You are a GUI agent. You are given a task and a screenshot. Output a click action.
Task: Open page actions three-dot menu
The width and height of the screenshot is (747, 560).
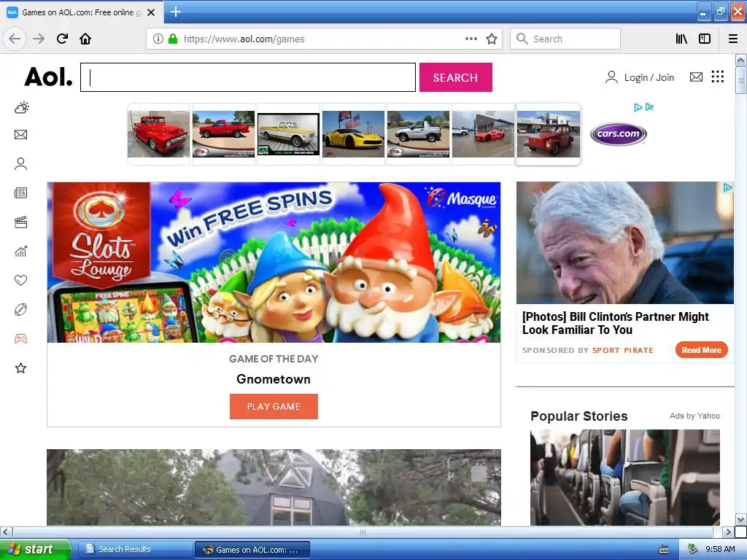pyautogui.click(x=471, y=39)
